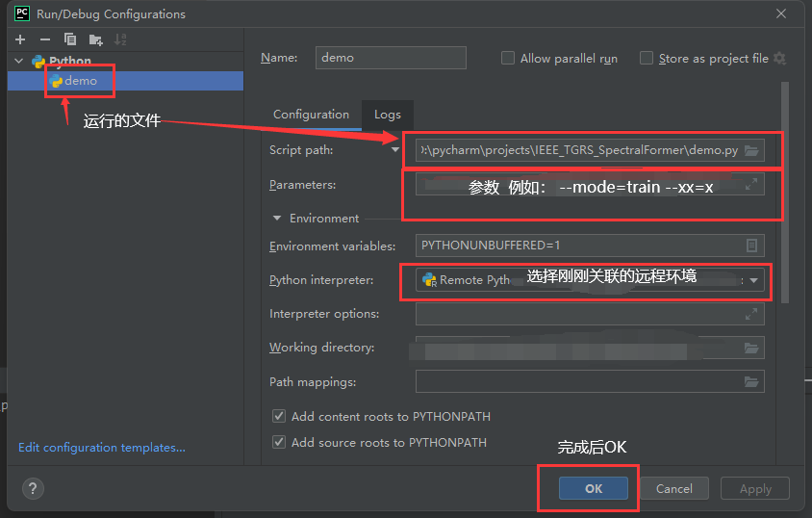This screenshot has width=812, height=518.
Task: Edit environment variables list icon
Action: pyautogui.click(x=752, y=245)
